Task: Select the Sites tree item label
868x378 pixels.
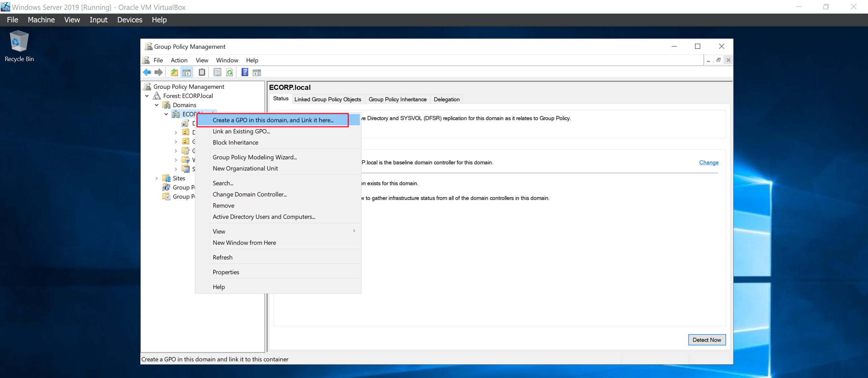Action: (179, 178)
